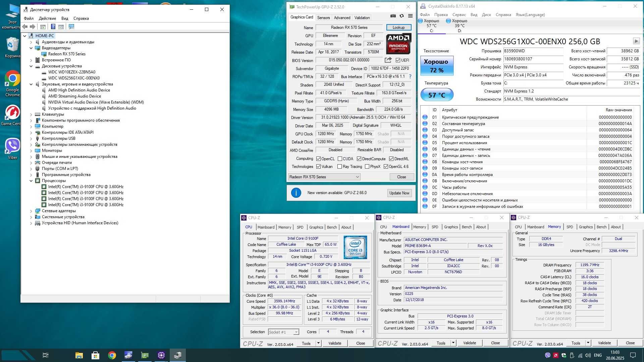Toggle the CUDA checkbox
This screenshot has width=644, height=362.
click(x=340, y=159)
